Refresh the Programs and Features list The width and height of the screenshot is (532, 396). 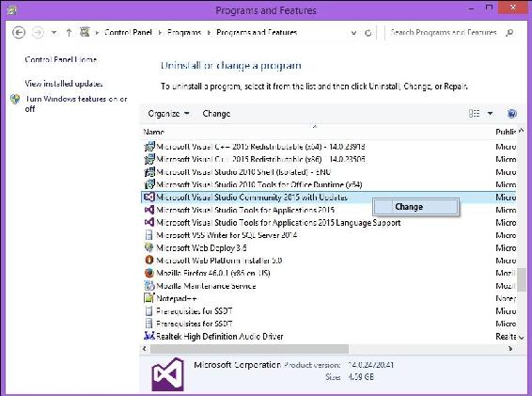coord(368,33)
